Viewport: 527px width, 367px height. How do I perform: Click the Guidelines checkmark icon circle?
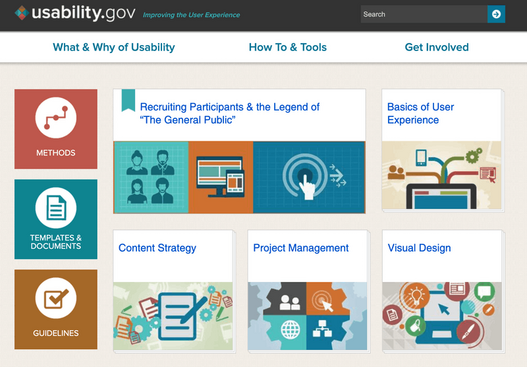point(56,298)
